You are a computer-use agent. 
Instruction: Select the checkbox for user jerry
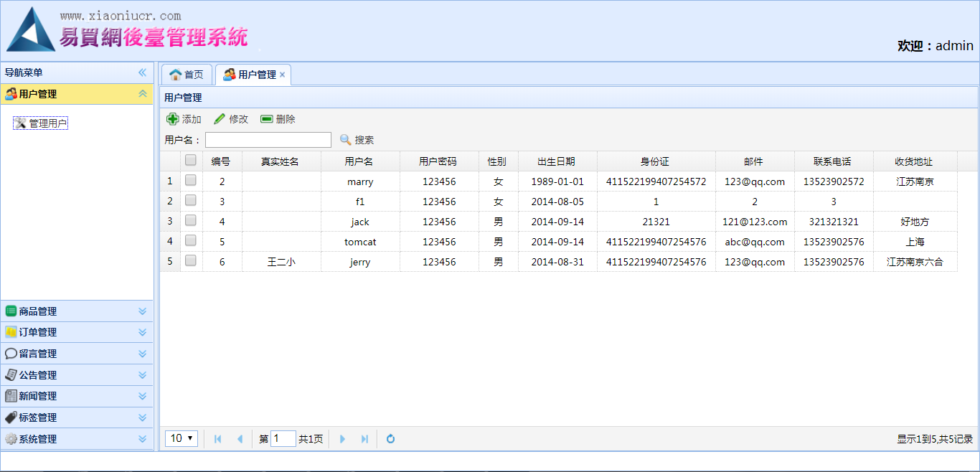191,261
